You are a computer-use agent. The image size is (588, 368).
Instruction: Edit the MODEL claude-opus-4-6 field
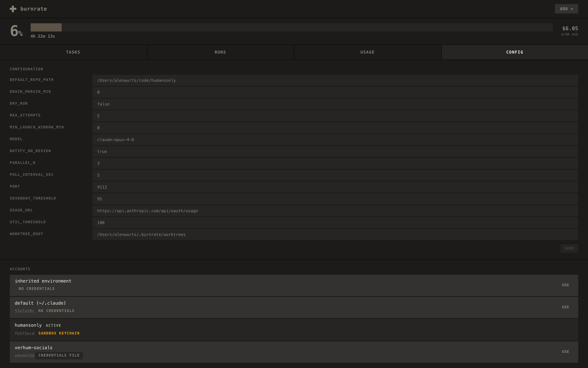[x=335, y=140]
